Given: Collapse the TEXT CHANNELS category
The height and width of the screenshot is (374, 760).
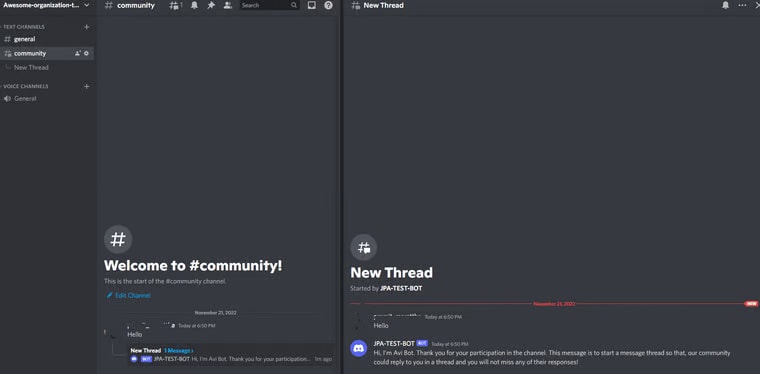Looking at the screenshot, I should coord(23,27).
